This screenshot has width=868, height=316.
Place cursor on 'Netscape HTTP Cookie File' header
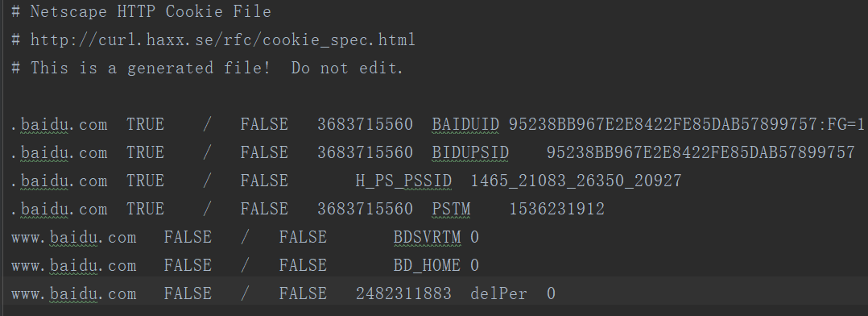tap(151, 11)
